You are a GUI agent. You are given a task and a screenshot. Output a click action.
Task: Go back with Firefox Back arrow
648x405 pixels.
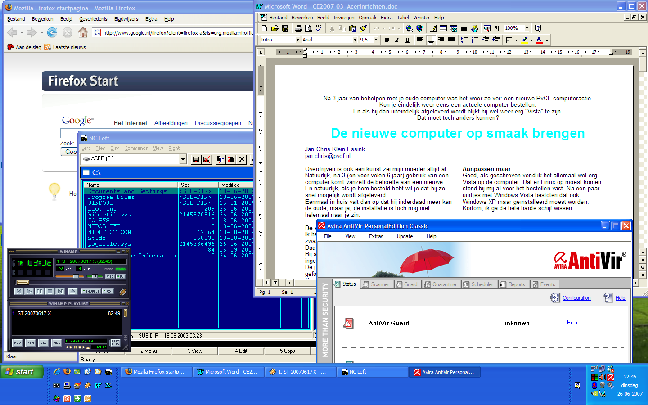pos(12,32)
